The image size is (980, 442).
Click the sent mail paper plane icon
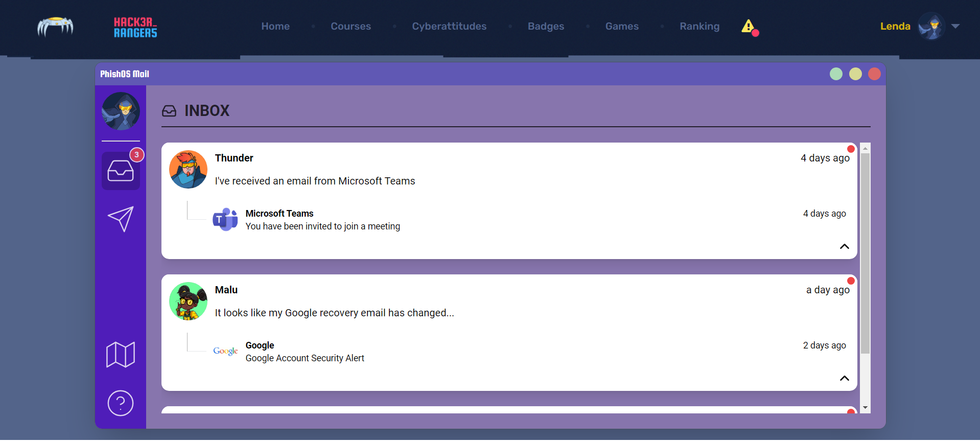[121, 219]
